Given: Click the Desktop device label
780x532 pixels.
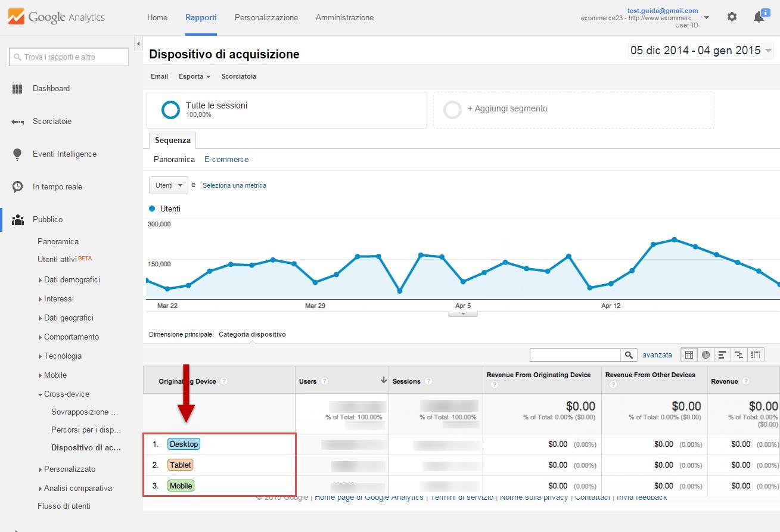Looking at the screenshot, I should click(x=184, y=444).
